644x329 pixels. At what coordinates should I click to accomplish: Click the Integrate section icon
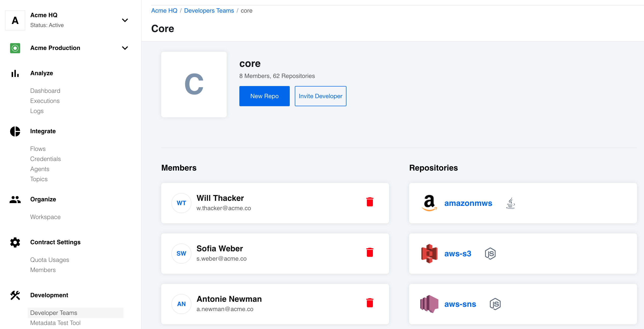tap(15, 131)
